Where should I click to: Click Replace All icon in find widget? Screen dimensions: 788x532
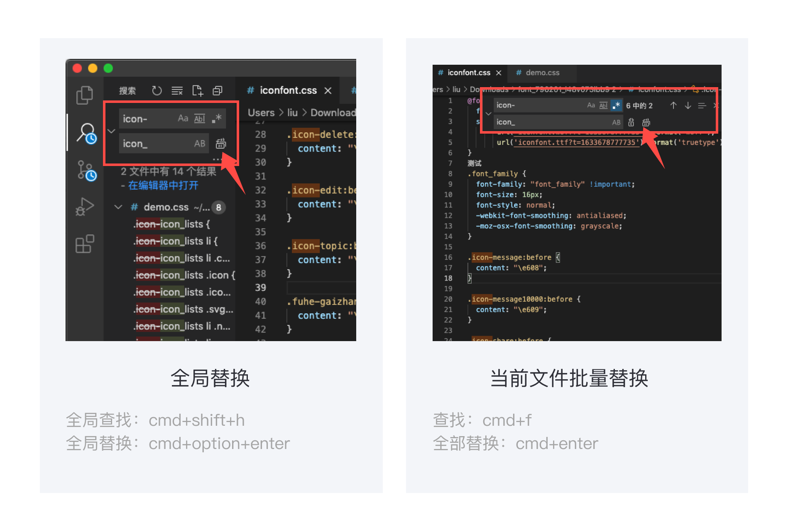click(646, 122)
